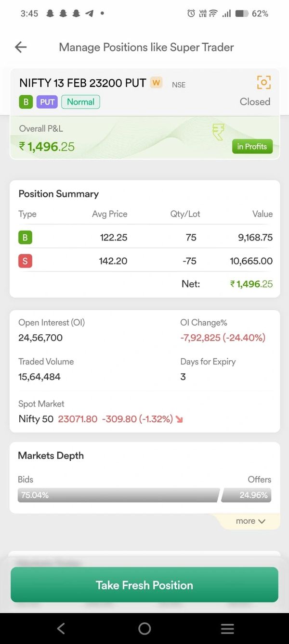Tap the red Sell icon in summary
Screen dimensions: 289x644
tap(25, 261)
